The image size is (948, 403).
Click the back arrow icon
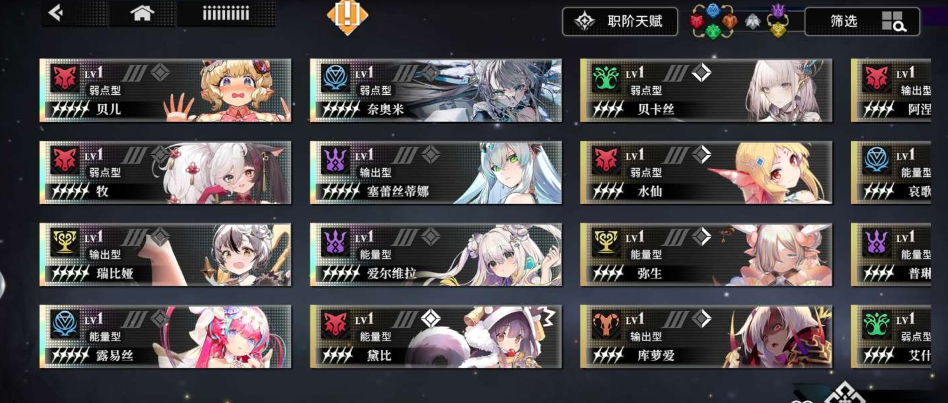(56, 13)
